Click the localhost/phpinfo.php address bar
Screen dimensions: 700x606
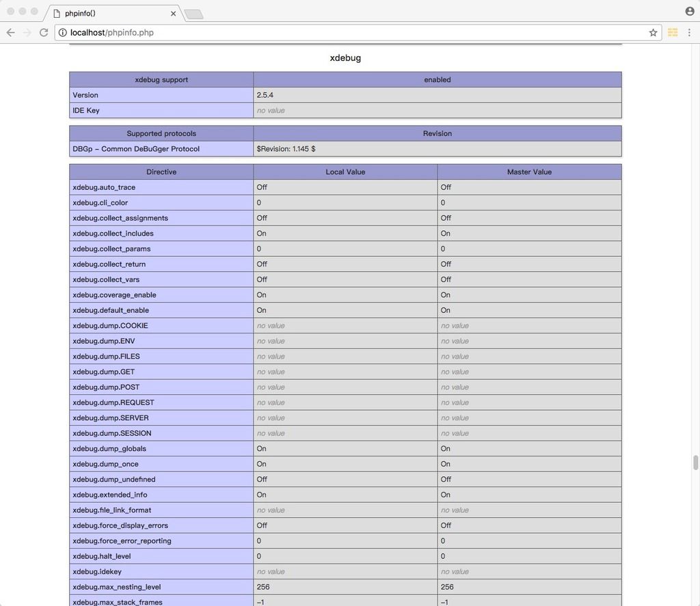click(357, 33)
